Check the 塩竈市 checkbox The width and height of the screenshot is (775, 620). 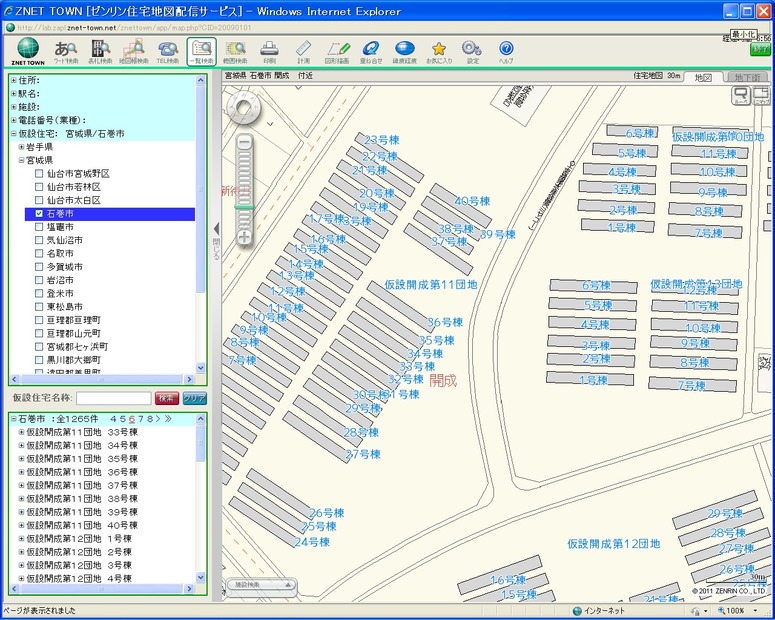click(x=39, y=227)
